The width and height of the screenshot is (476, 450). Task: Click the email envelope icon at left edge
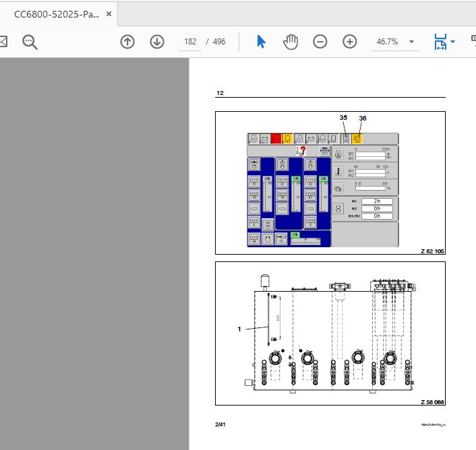[x=3, y=42]
